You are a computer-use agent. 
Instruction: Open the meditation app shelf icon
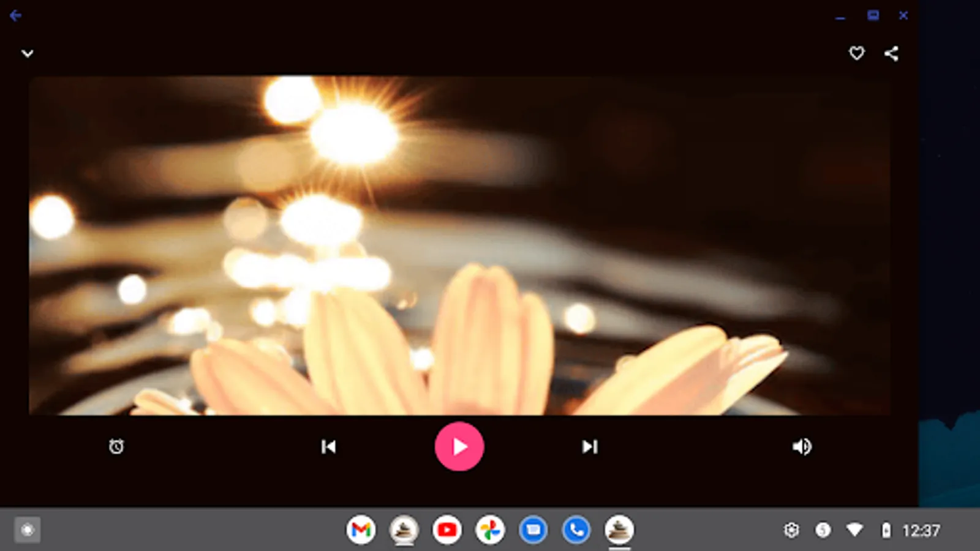point(405,530)
